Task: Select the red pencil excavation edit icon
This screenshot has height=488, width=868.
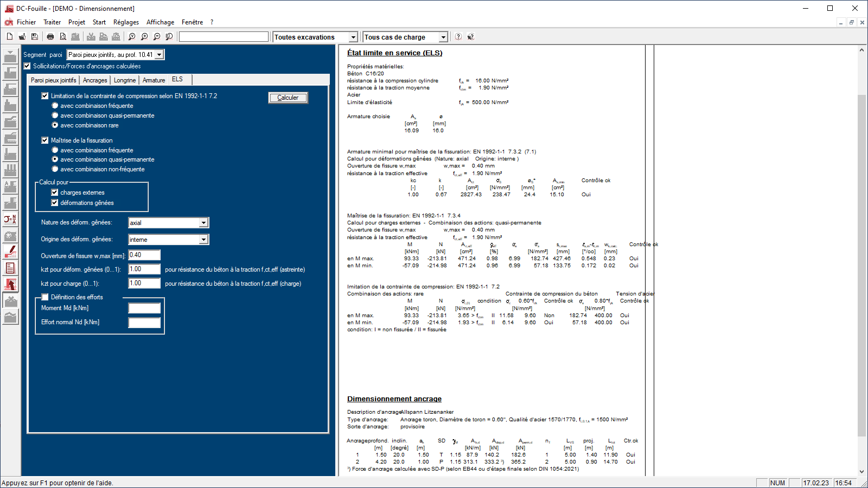Action: (10, 252)
